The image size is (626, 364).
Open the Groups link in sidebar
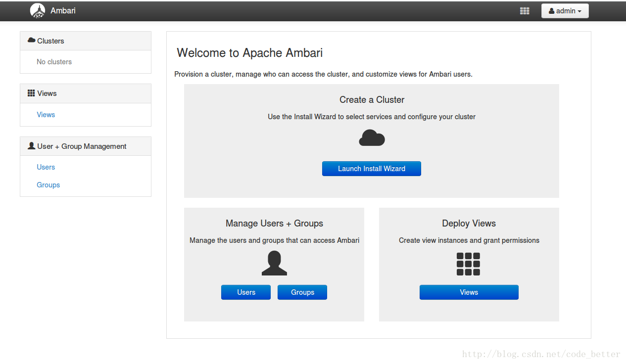(x=48, y=185)
